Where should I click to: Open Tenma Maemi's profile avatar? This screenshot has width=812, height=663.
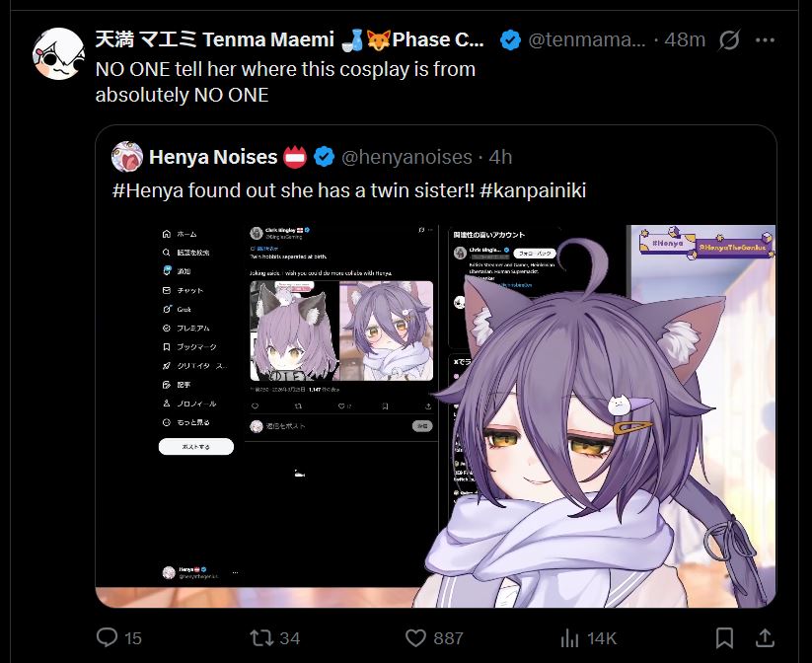[x=58, y=53]
